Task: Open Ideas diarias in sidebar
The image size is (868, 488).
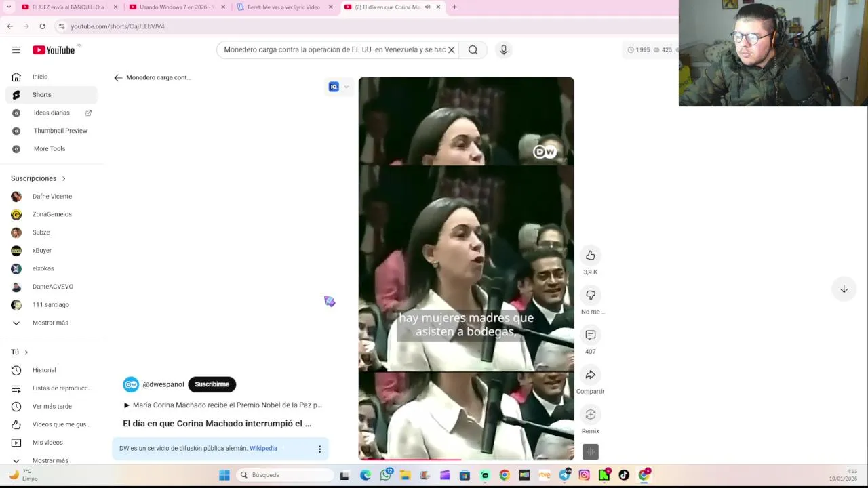Action: [x=52, y=113]
